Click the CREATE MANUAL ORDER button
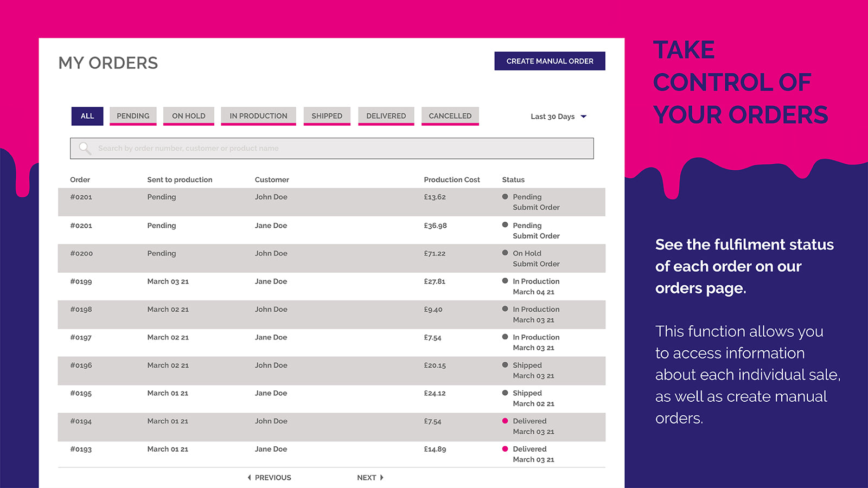Image resolution: width=868 pixels, height=488 pixels. click(550, 61)
